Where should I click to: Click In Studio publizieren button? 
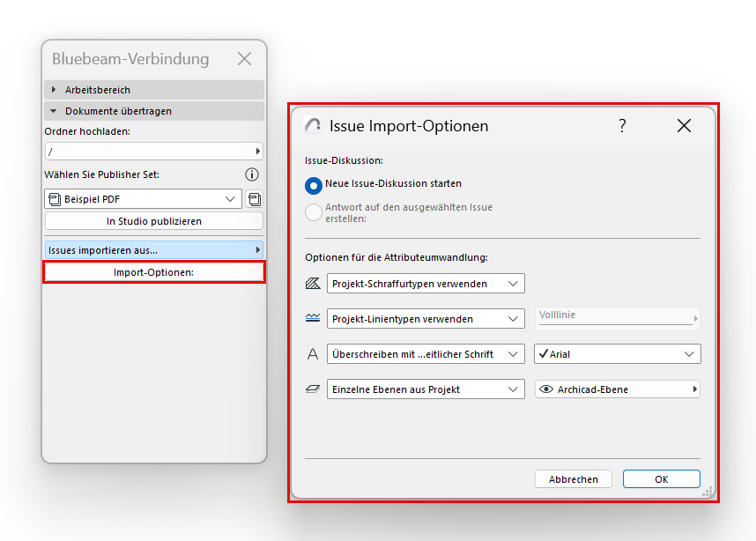(154, 221)
